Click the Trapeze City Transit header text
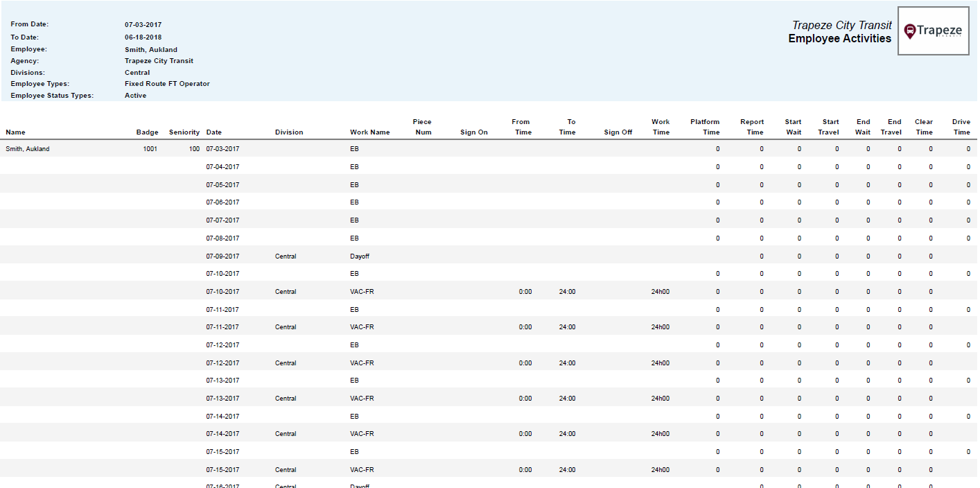Viewport: 980px width, 488px height. 842,24
